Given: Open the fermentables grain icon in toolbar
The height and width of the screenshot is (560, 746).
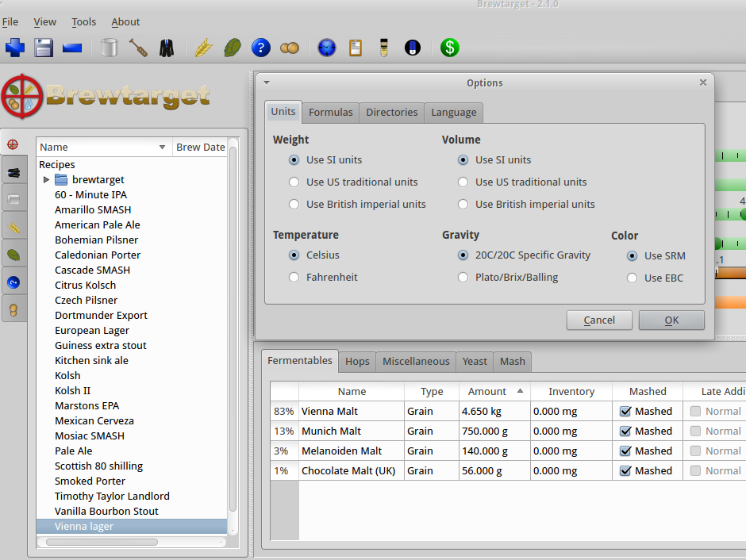Looking at the screenshot, I should coord(204,48).
